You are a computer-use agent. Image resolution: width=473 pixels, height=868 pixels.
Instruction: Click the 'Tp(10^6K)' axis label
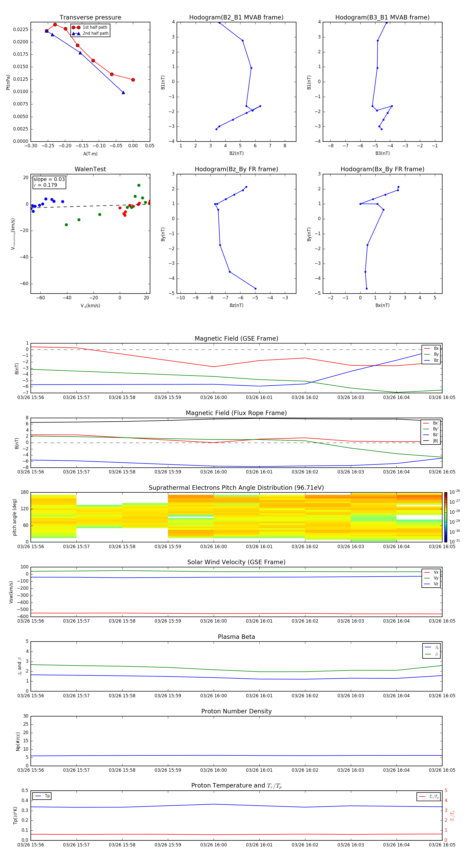point(15,815)
